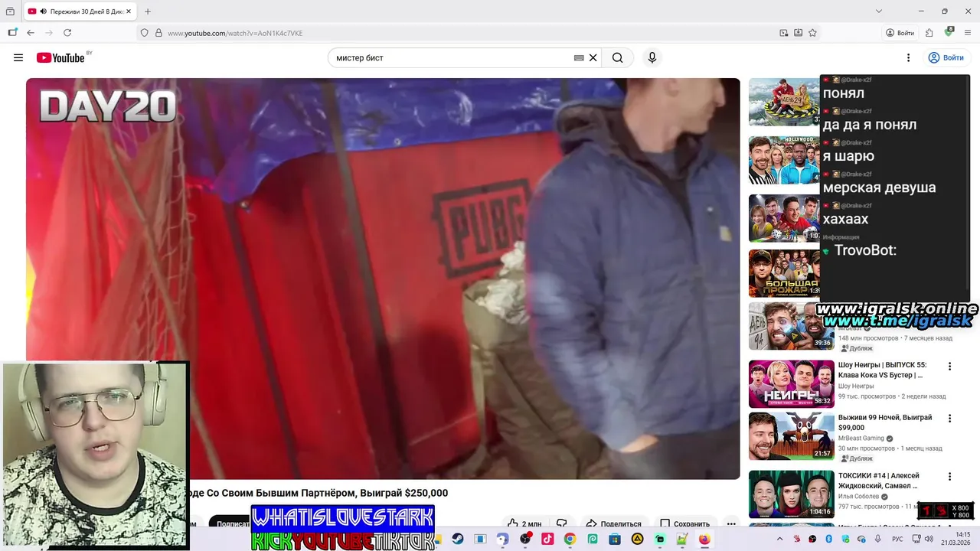Dislike the video

click(x=562, y=524)
